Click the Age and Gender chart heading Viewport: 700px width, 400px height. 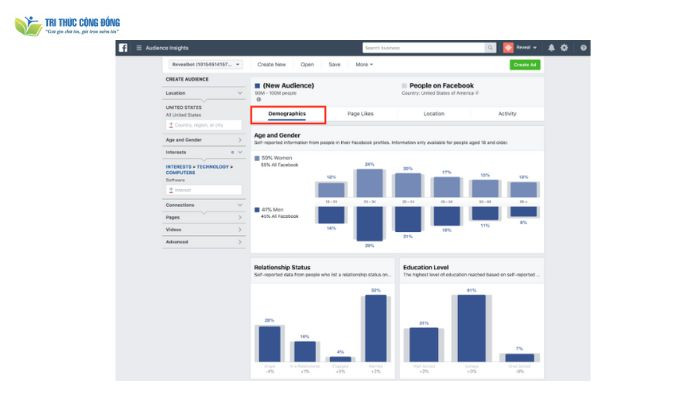click(277, 135)
